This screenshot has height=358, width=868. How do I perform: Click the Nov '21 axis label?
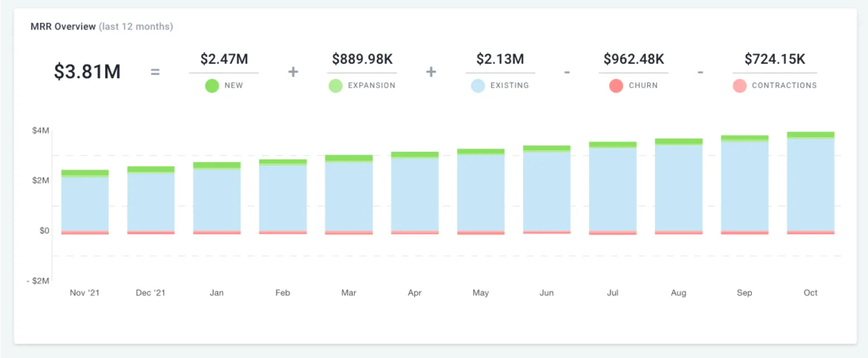[85, 293]
